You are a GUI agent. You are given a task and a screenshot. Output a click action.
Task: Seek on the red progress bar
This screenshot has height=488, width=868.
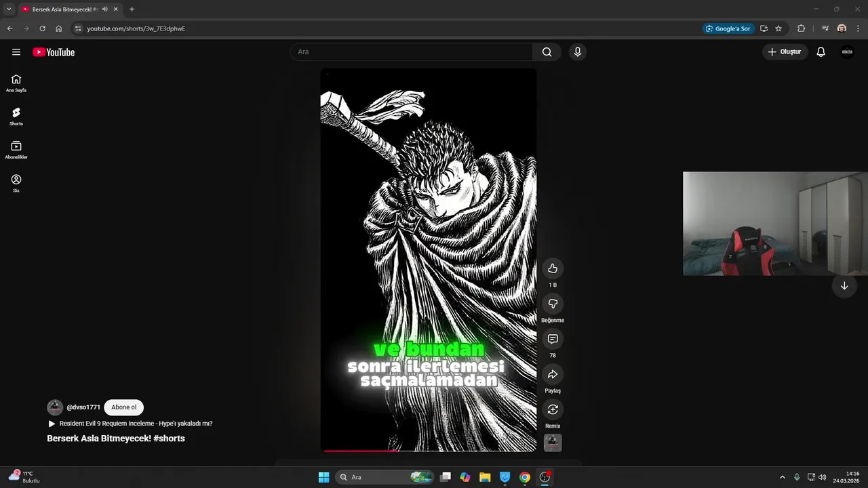click(429, 450)
